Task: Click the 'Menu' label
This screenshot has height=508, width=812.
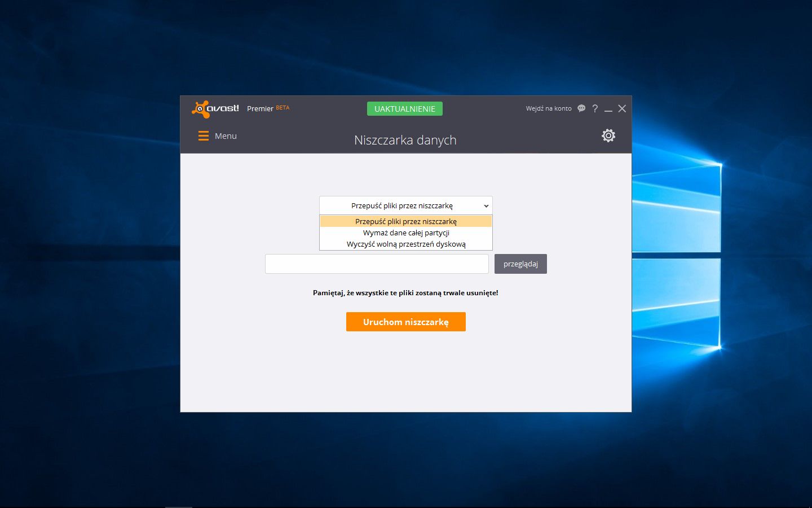Action: coord(226,135)
